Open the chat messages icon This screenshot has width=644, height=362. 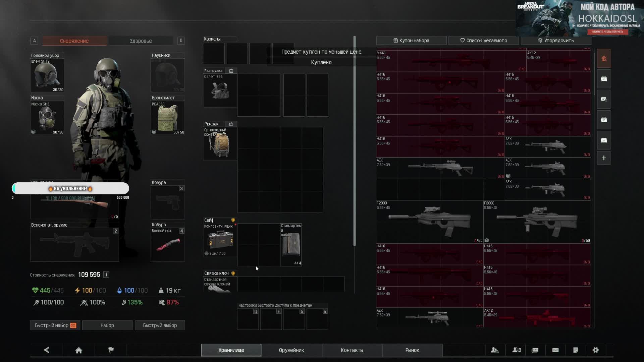click(x=535, y=350)
